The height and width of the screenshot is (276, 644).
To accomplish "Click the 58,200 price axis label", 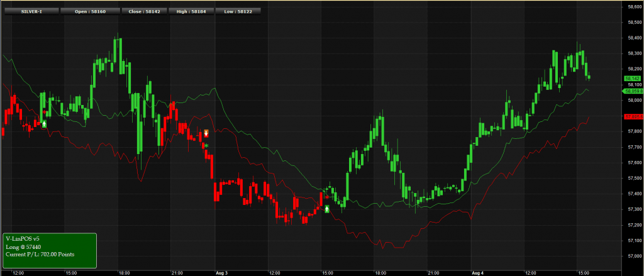I will point(634,69).
